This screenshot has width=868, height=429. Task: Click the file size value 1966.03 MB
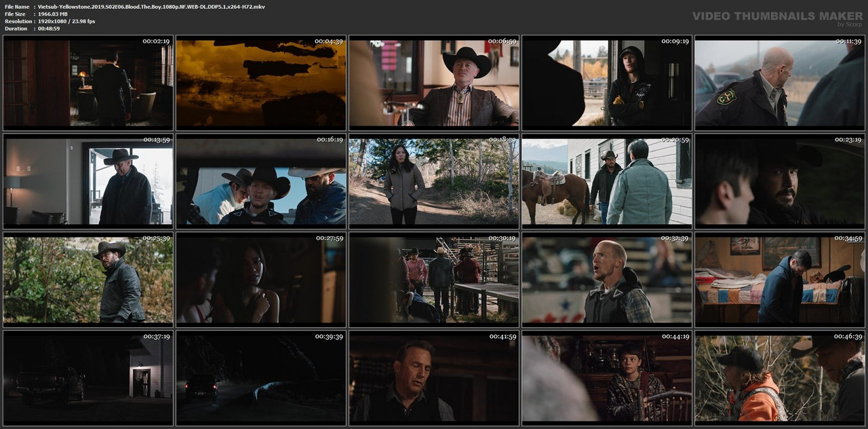click(x=53, y=14)
